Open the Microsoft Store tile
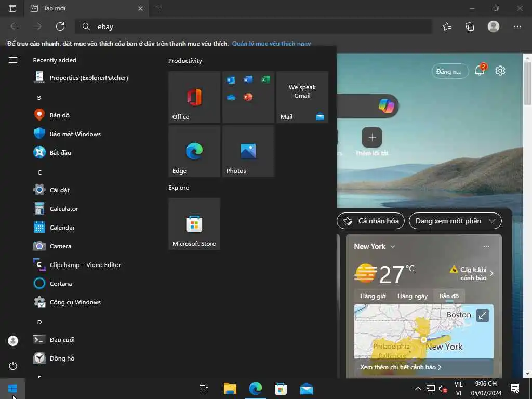The width and height of the screenshot is (532, 399). [194, 224]
